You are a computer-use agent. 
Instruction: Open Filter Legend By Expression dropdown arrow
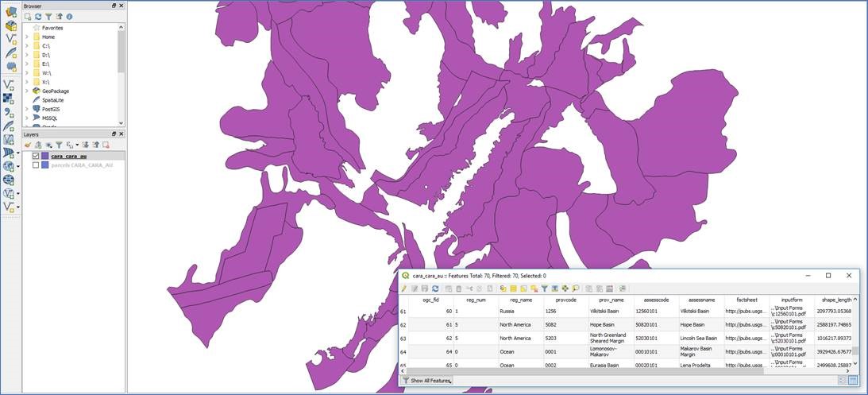pos(77,145)
